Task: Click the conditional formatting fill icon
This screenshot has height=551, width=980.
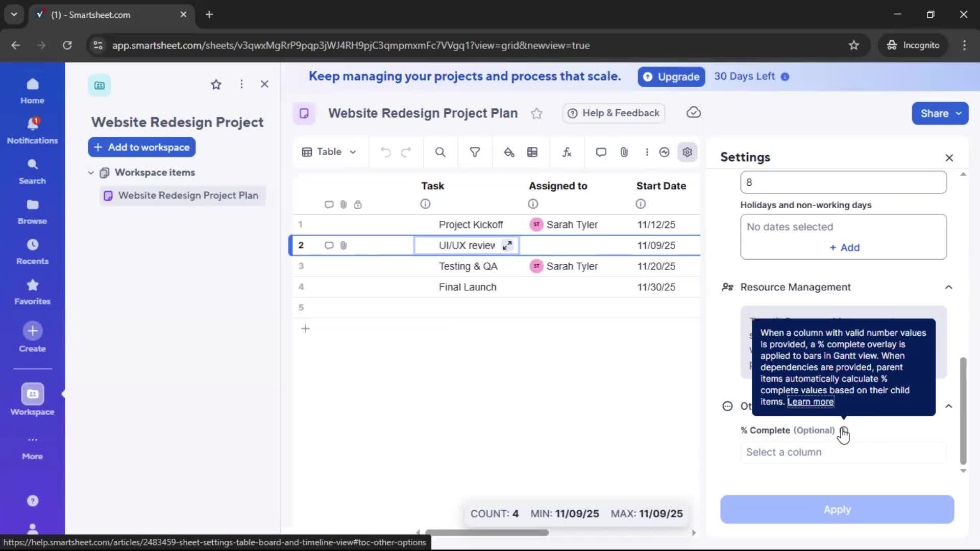Action: point(509,152)
